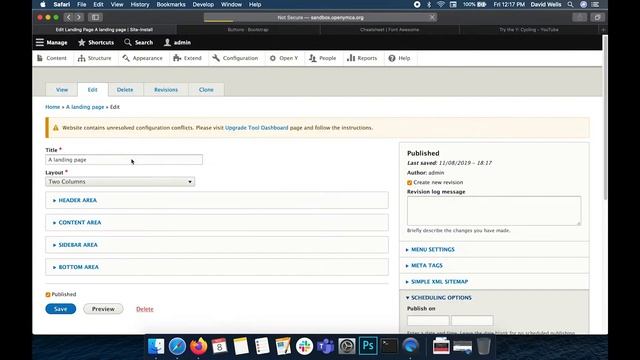The image size is (640, 360).
Task: Switch to the Font Awesome Cheatsheet tab
Action: point(389,30)
